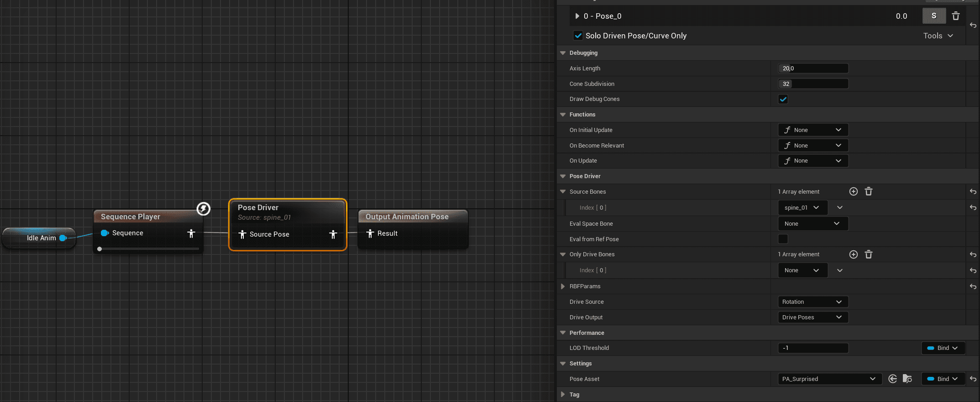
Task: Toggle Solo Driven Pose/Curve Only checkbox
Action: [578, 36]
